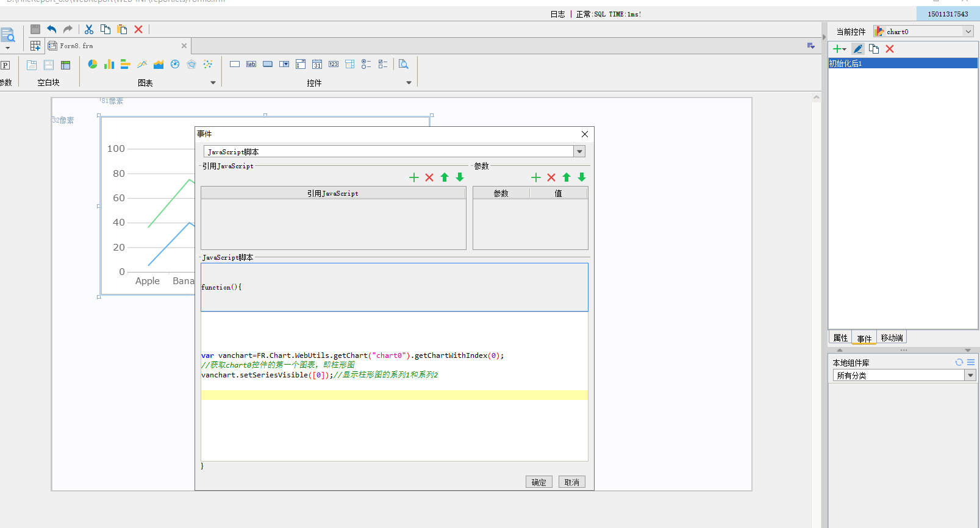Insert an area chart
The image size is (980, 528).
159,64
